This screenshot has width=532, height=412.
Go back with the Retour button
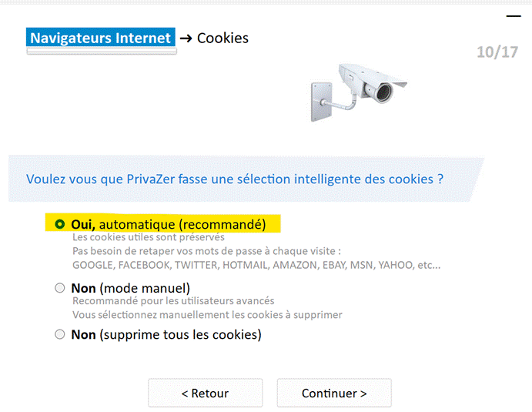point(206,393)
